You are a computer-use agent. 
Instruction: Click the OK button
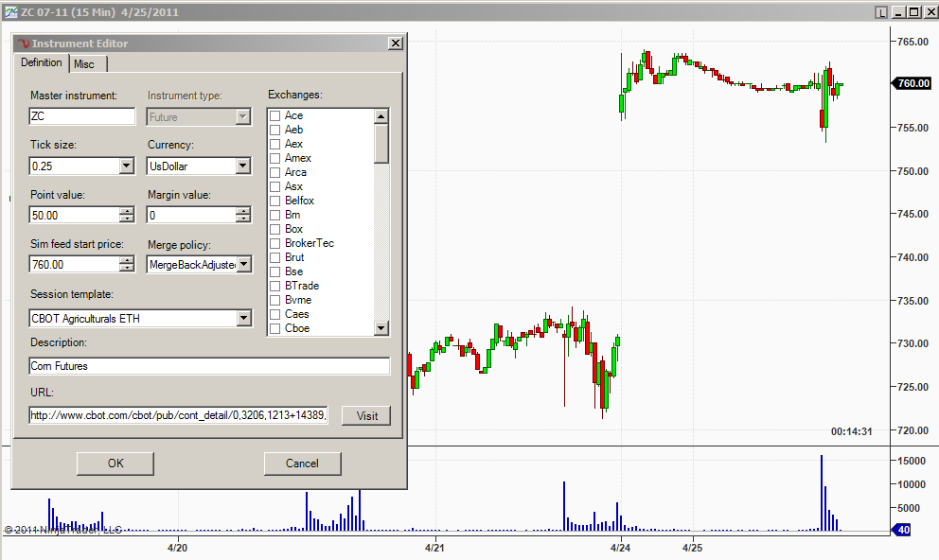pos(115,464)
